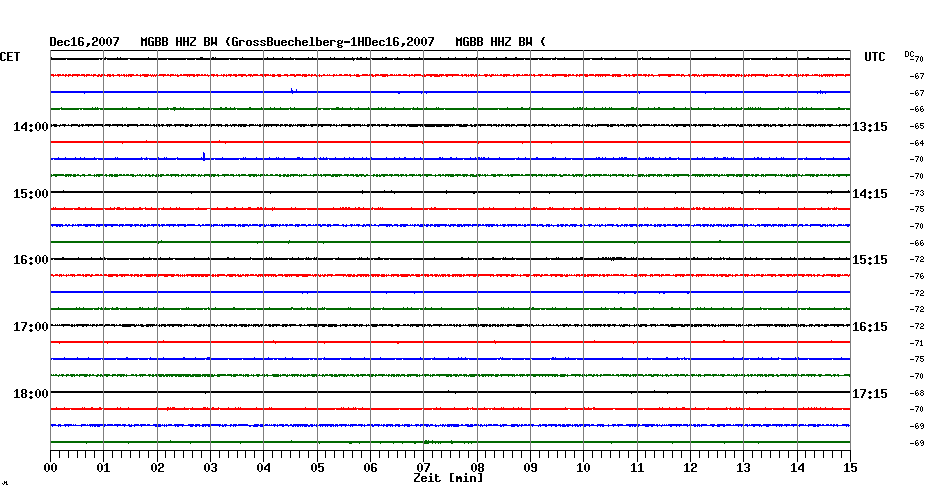Click the Dec16,2007 date at title start

(x=84, y=42)
